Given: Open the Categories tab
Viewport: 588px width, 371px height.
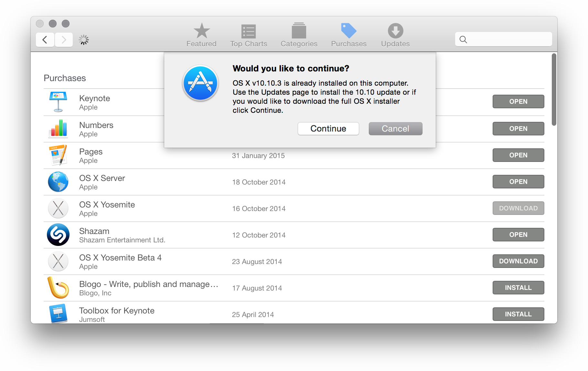Looking at the screenshot, I should pos(299,35).
